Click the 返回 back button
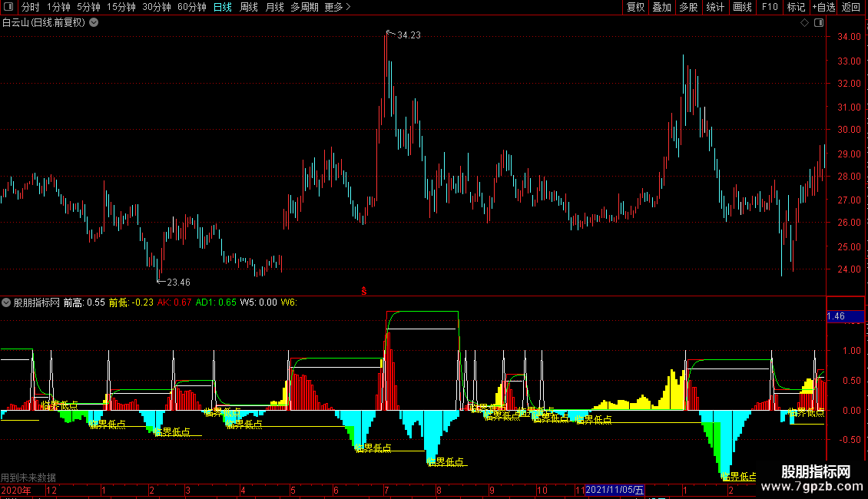Screen dimensions: 868x499 pyautogui.click(x=851, y=7)
